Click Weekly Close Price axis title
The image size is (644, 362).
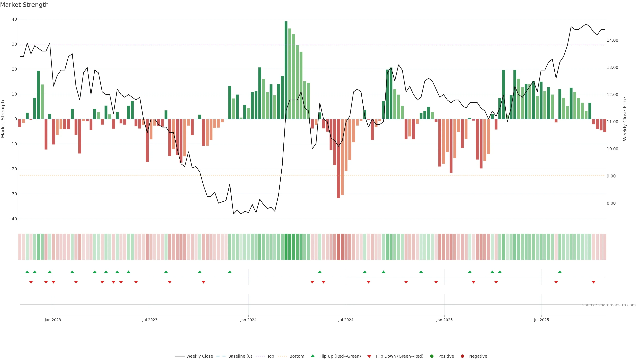625,119
